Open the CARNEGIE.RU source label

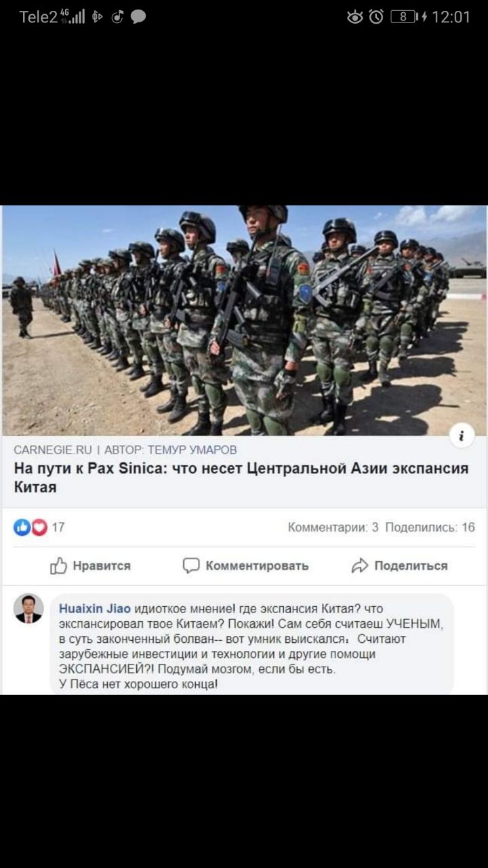click(53, 450)
